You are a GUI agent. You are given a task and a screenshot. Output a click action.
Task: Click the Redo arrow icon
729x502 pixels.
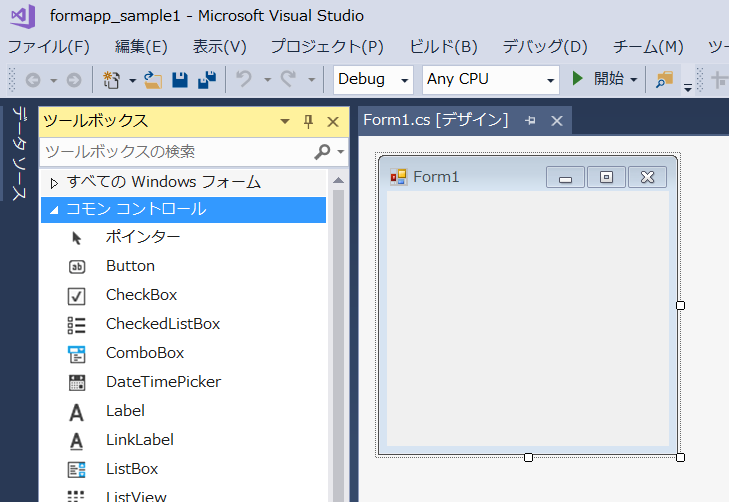coord(288,79)
